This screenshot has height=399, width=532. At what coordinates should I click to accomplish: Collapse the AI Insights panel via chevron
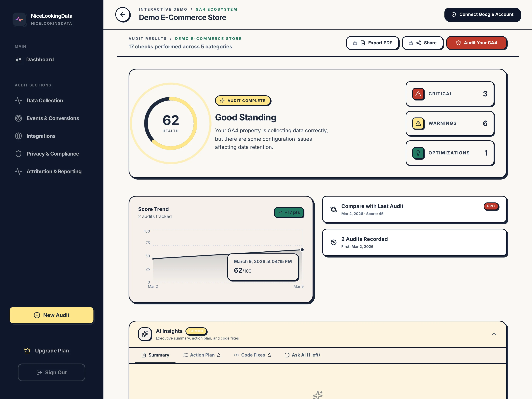click(494, 334)
